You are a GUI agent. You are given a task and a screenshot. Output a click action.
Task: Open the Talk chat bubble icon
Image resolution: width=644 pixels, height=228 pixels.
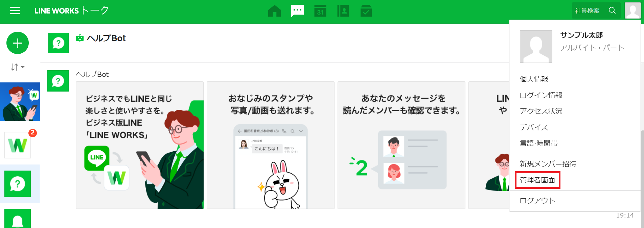297,11
